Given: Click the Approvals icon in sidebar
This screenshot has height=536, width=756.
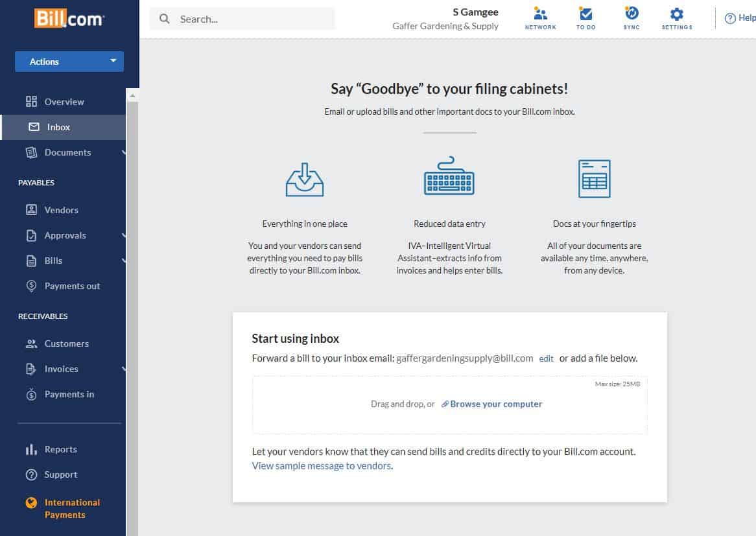Looking at the screenshot, I should [31, 235].
